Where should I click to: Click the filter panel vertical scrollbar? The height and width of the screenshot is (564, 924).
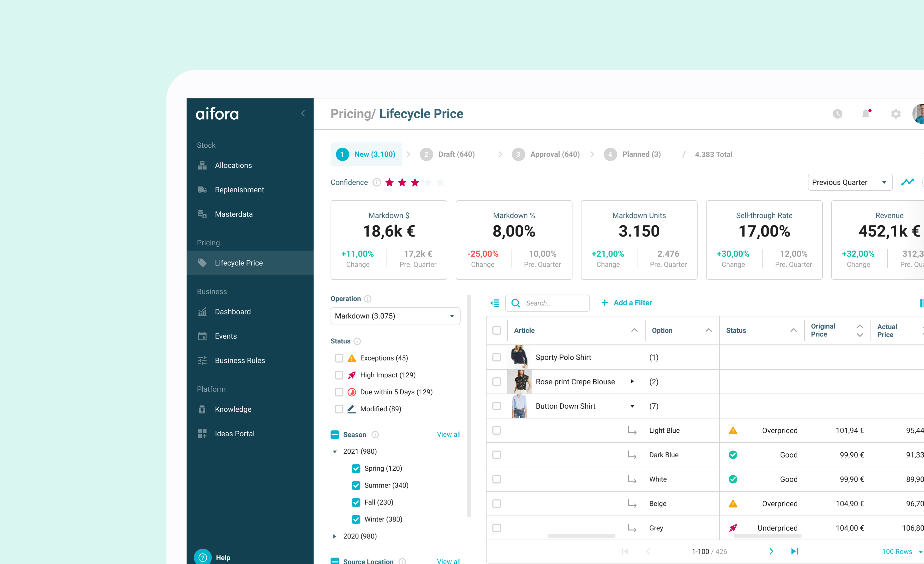pos(469,406)
